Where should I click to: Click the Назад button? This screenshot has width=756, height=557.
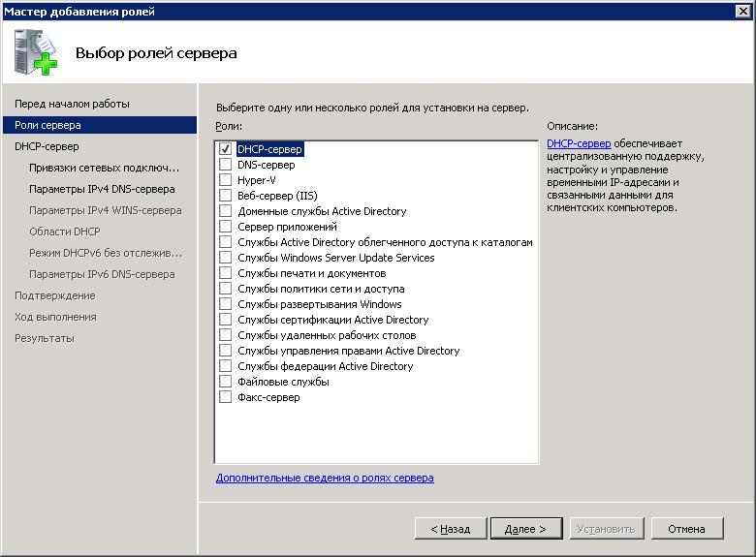pos(451,529)
